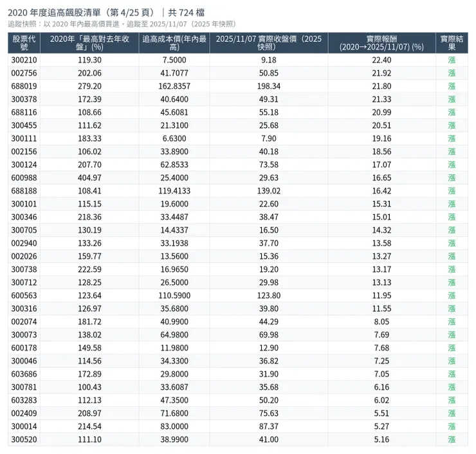The image size is (476, 454).
Task: Select stock code 002074
Action: coord(24,322)
